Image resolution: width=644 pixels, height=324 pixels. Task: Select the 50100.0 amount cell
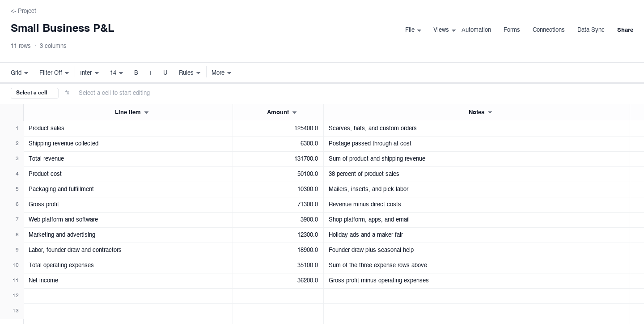click(x=278, y=174)
